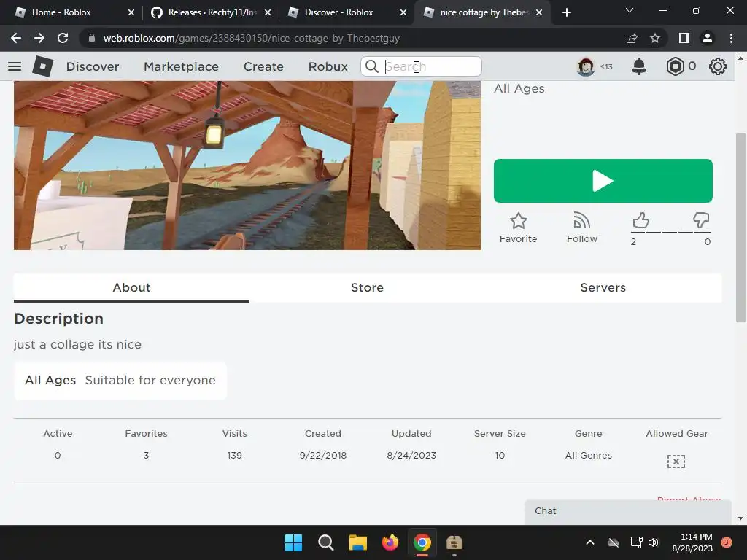This screenshot has width=747, height=560.
Task: Open the volume system tray icon
Action: [x=654, y=542]
